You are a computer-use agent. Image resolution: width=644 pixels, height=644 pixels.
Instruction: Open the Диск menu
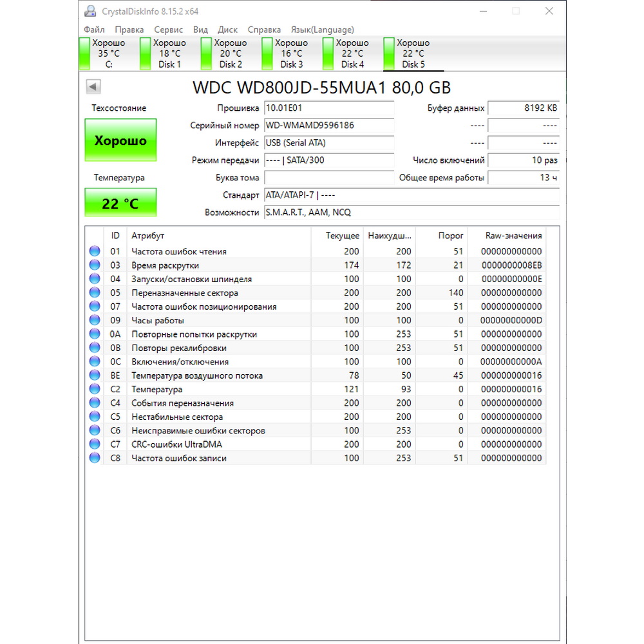[227, 30]
